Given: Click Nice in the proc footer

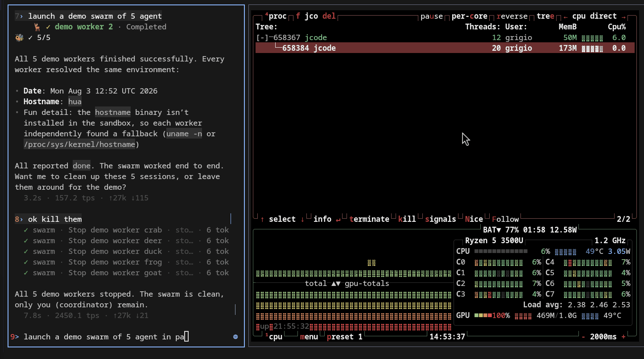Looking at the screenshot, I should click(x=474, y=219).
